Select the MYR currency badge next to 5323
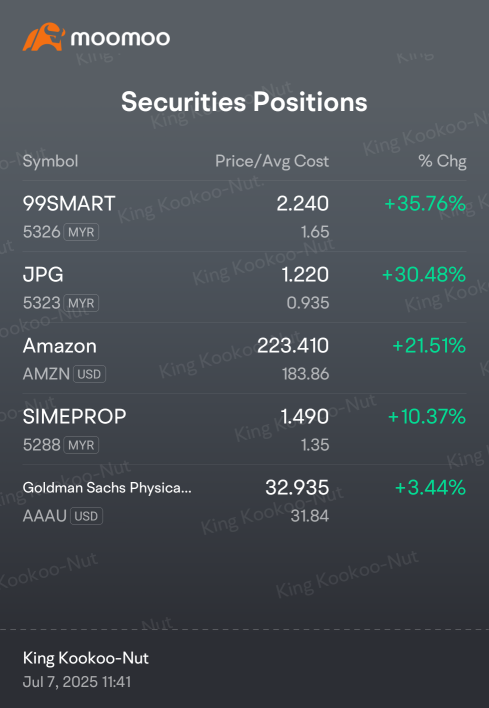The height and width of the screenshot is (708, 489). click(81, 303)
